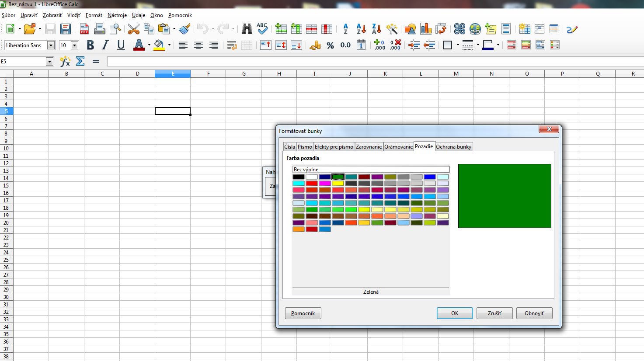The width and height of the screenshot is (644, 361).
Task: Click the Sum sigma icon
Action: [x=80, y=61]
